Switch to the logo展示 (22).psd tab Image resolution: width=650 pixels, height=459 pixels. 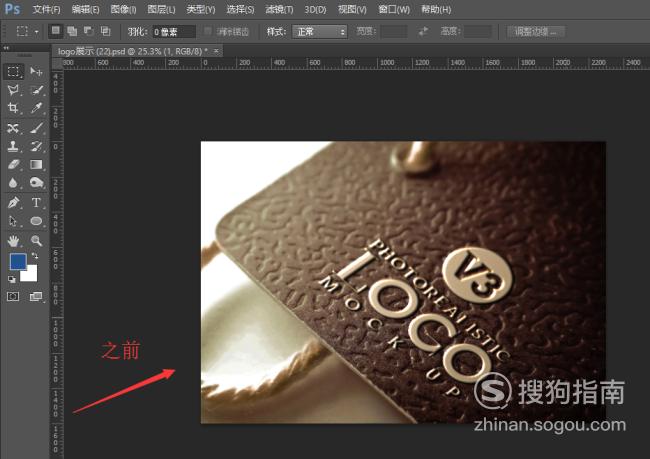132,51
